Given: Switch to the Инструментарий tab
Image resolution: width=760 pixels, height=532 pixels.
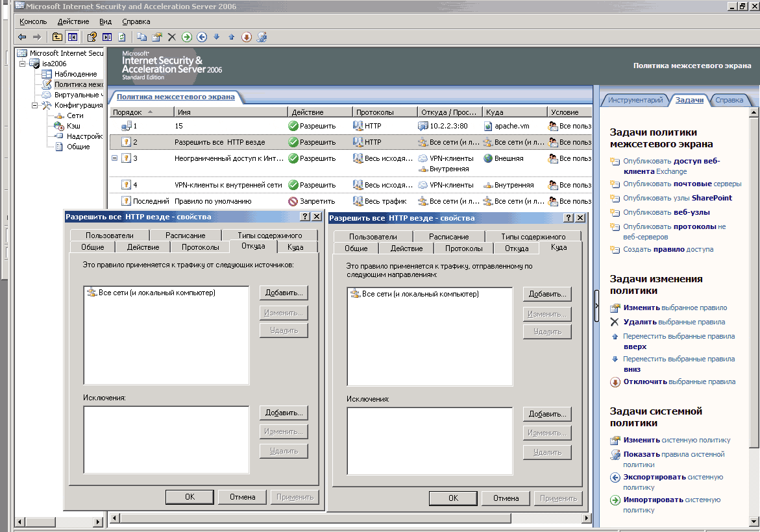Looking at the screenshot, I should (634, 100).
